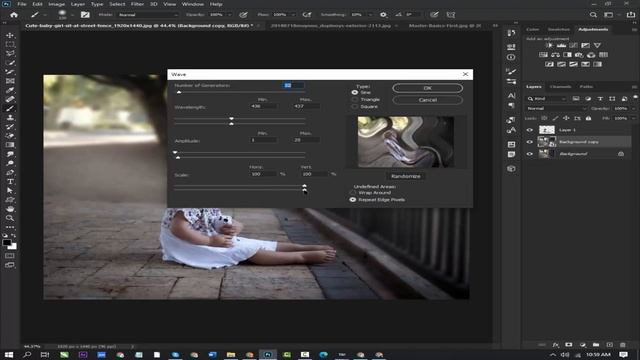Click Randomize in Wave dialog
The image size is (640, 360).
coord(405,176)
